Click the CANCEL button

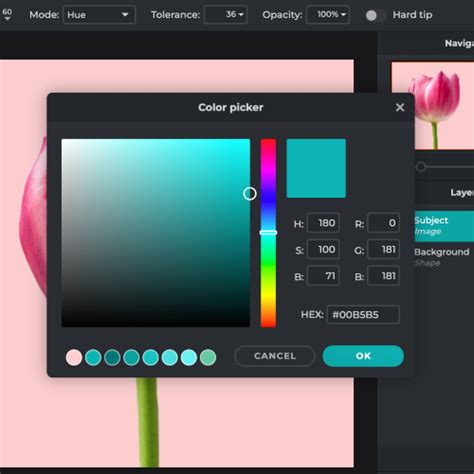coord(275,356)
